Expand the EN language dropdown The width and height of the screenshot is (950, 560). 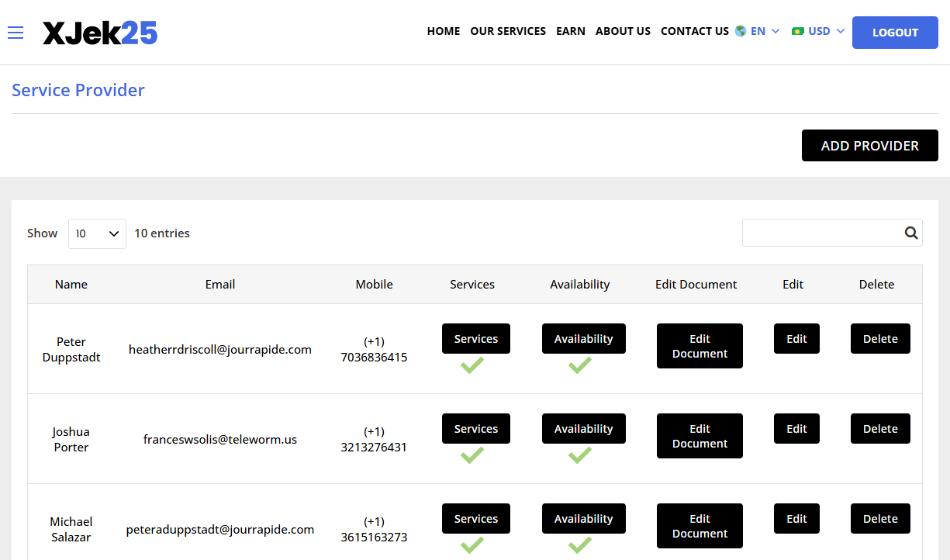point(765,32)
